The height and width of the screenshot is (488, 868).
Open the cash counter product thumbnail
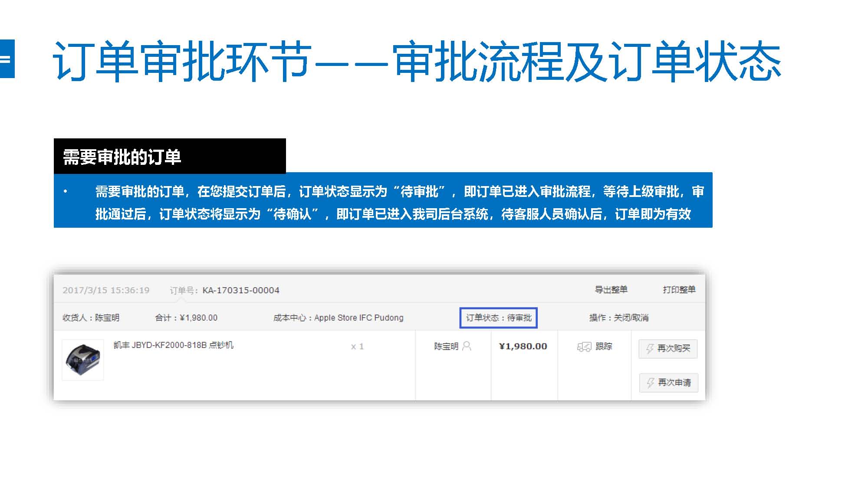point(83,360)
